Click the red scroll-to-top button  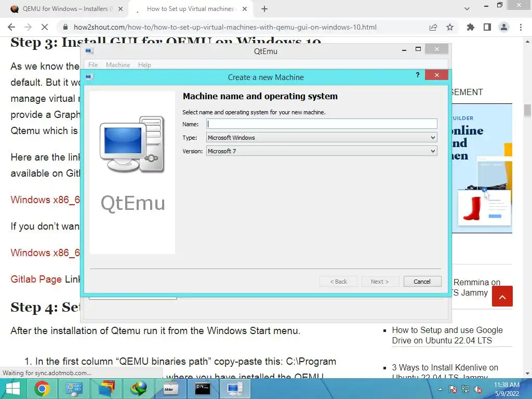[x=502, y=296]
